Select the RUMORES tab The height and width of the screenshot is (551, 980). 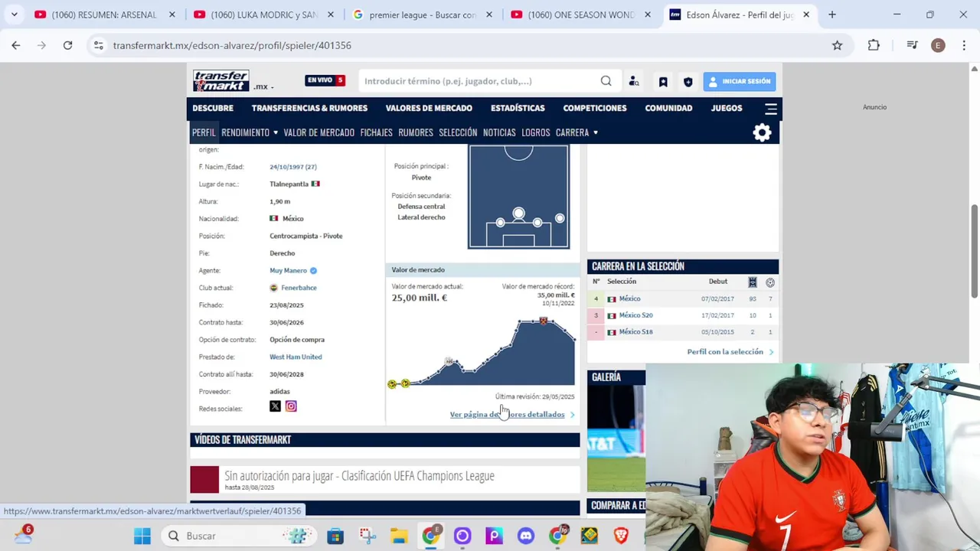[x=416, y=132]
